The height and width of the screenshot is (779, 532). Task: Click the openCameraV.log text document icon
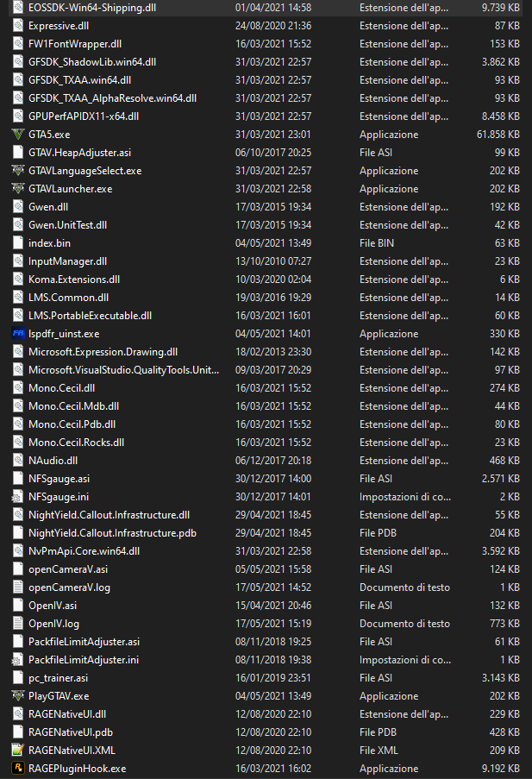point(18,587)
